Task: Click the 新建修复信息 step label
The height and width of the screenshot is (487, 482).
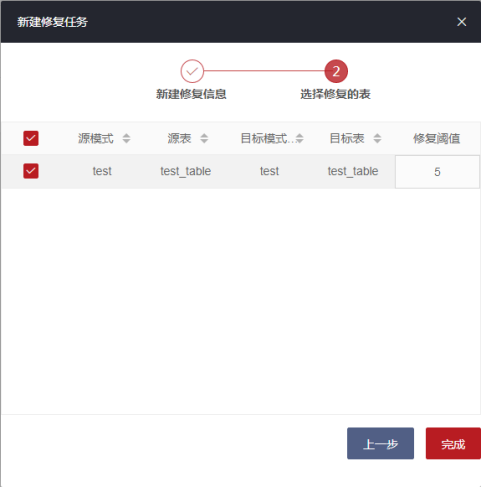Action: click(x=191, y=94)
